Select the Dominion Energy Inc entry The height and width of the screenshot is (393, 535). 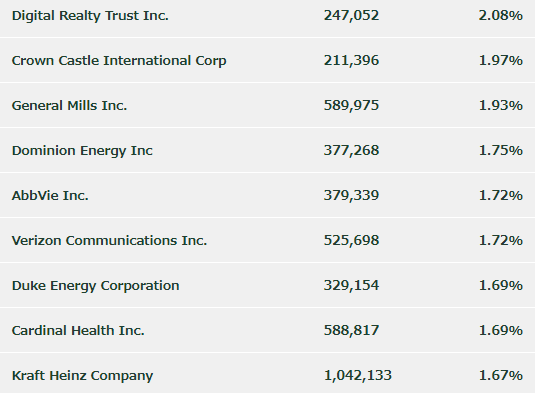coord(82,151)
